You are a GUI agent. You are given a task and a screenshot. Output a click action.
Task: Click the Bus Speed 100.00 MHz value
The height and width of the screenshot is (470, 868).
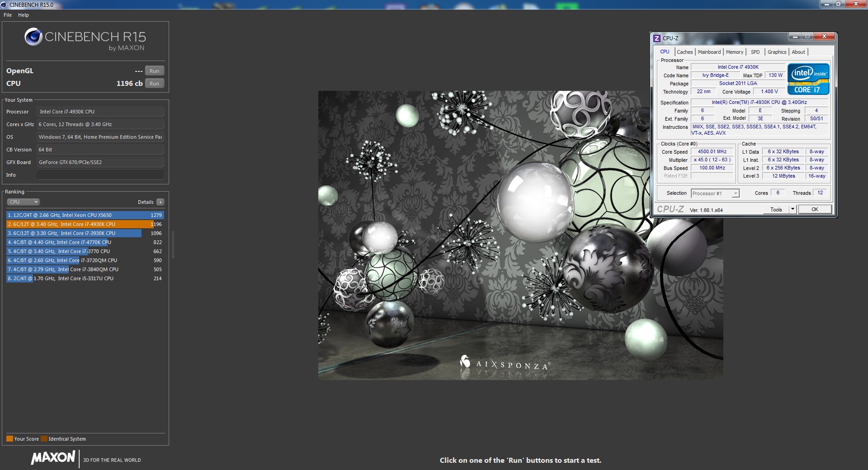(712, 168)
